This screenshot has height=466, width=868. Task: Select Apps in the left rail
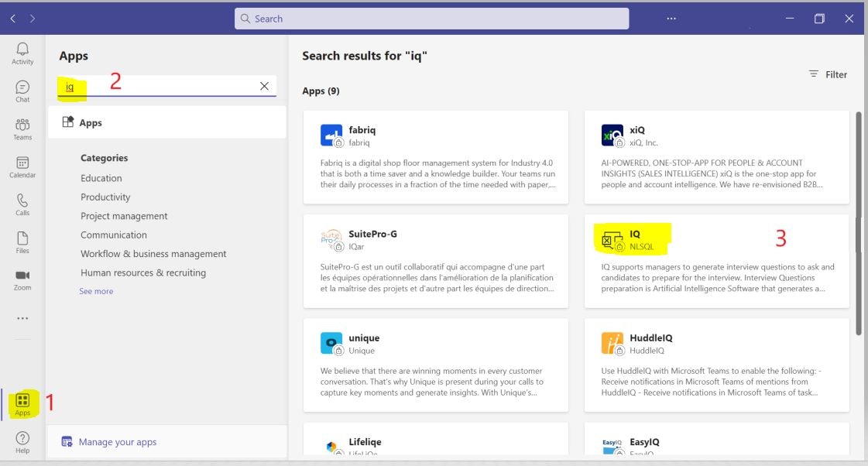pos(22,404)
